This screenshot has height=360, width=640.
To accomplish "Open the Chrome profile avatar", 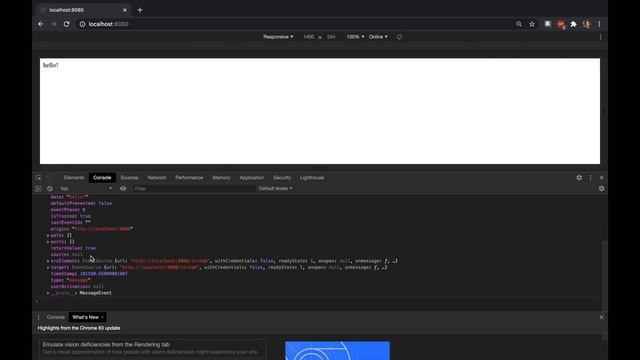I will 587,24.
